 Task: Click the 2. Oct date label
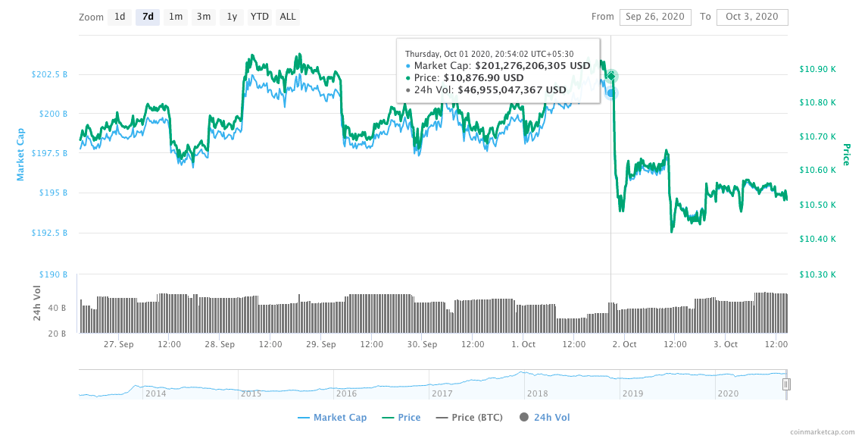pos(624,344)
